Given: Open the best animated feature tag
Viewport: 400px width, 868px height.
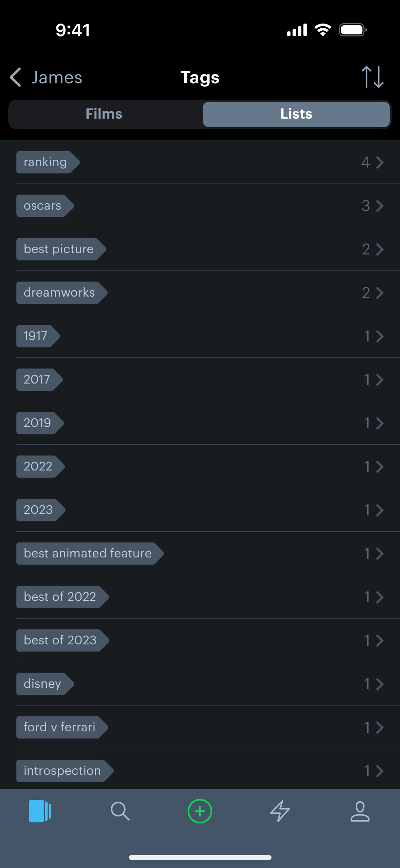Looking at the screenshot, I should pos(87,553).
